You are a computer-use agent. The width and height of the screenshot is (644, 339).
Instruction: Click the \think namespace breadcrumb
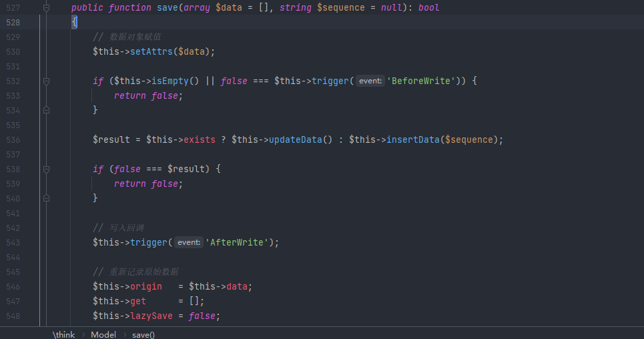tap(64, 334)
